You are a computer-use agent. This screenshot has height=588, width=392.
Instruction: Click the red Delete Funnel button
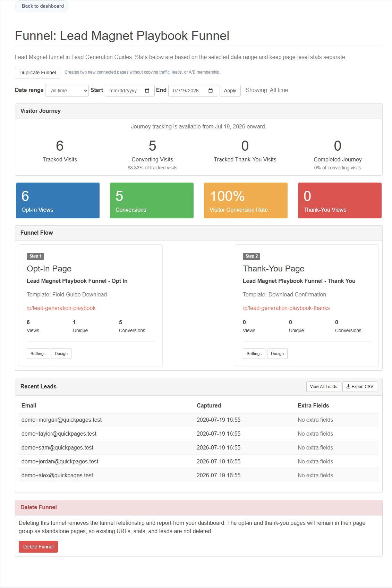tap(38, 547)
